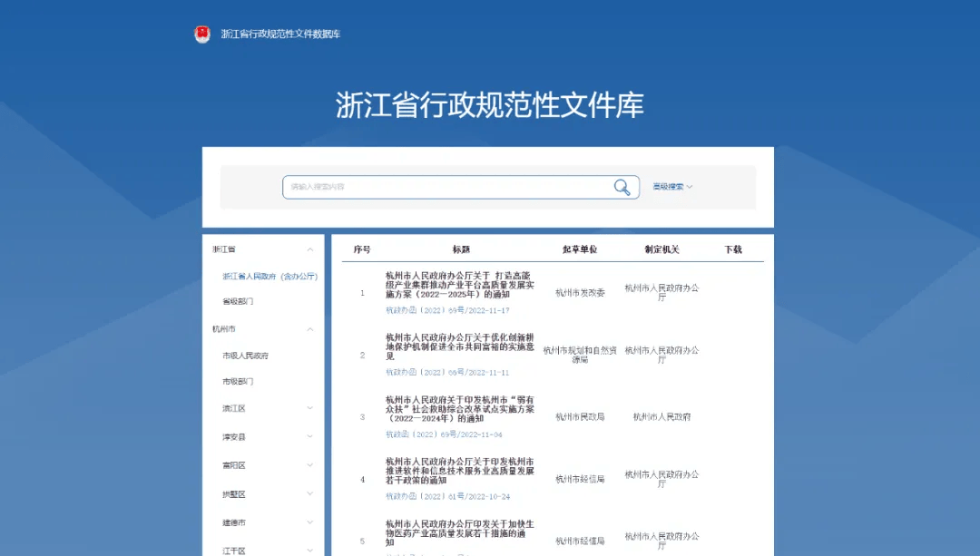This screenshot has height=556, width=980.
Task: Expand the 建德市 chevron
Action: tap(309, 523)
